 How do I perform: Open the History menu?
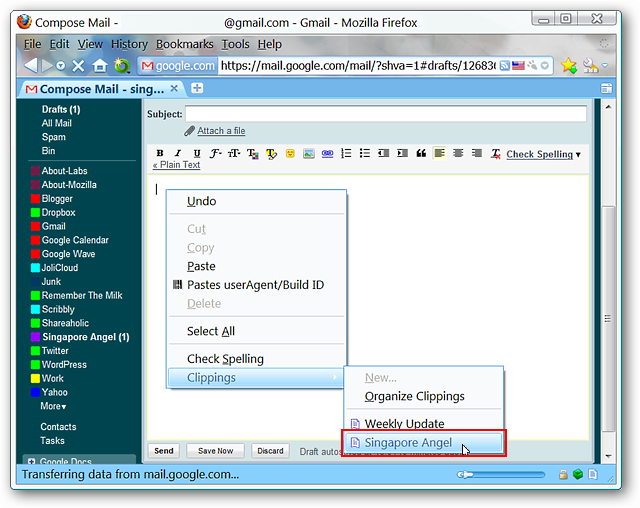(x=129, y=44)
